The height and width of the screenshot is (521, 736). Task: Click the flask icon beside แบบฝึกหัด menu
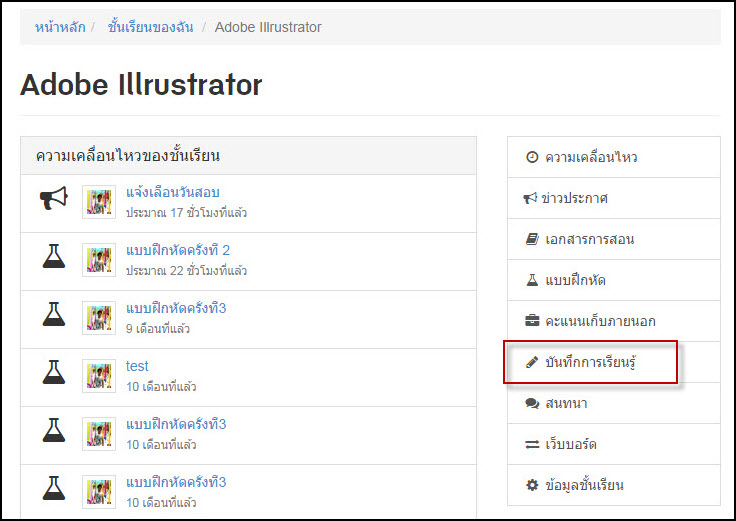pyautogui.click(x=532, y=280)
